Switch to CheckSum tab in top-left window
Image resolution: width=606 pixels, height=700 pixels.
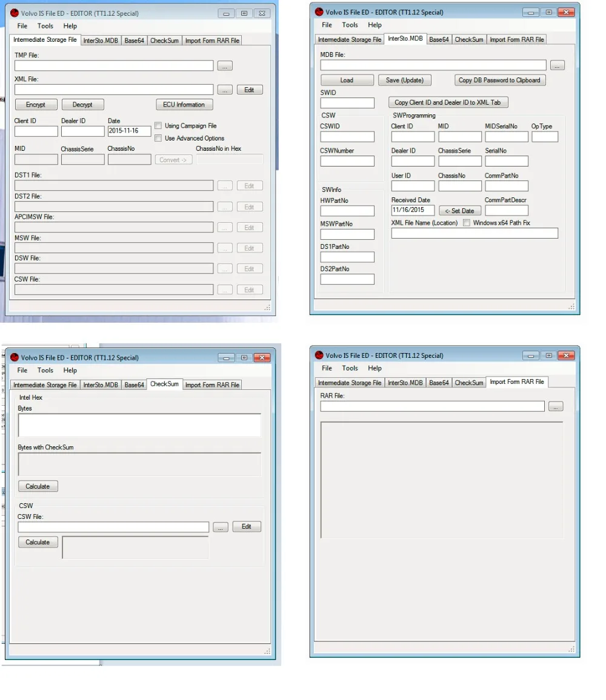pos(164,41)
